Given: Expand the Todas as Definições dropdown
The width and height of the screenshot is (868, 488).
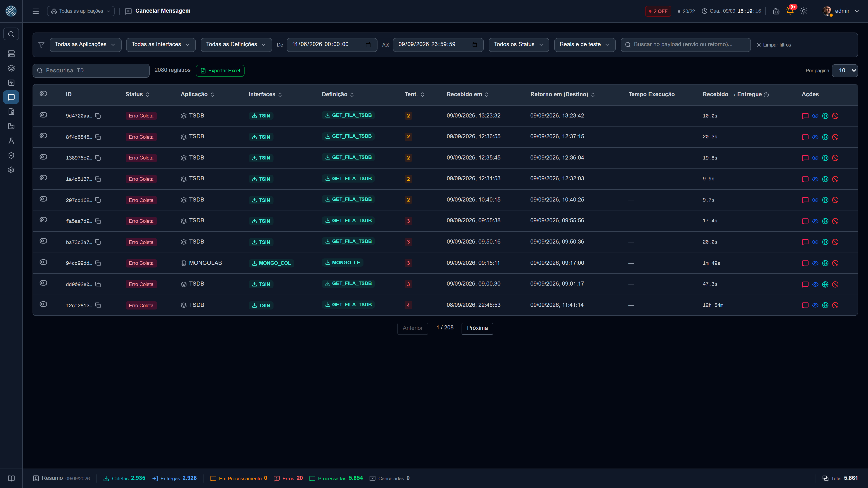Looking at the screenshot, I should (236, 45).
